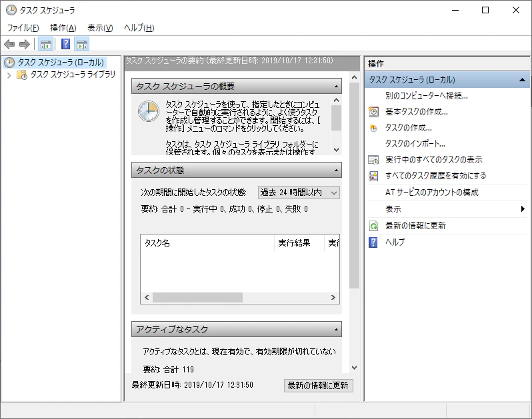Click the 要約: 合計 119 text

pos(168,370)
